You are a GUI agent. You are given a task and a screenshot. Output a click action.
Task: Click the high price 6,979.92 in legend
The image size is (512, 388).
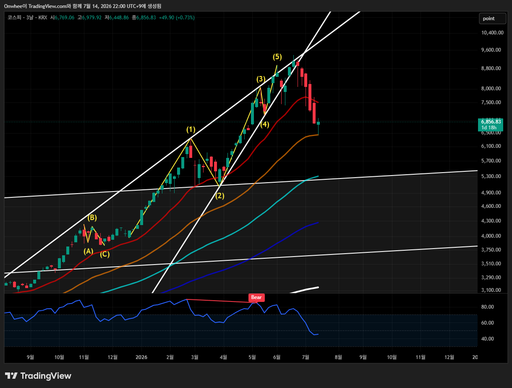point(90,17)
